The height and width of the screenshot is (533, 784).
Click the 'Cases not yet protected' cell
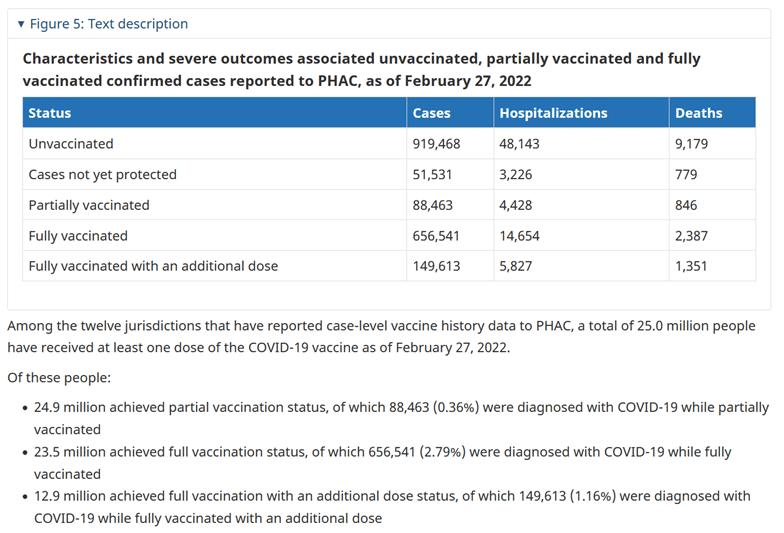[214, 174]
